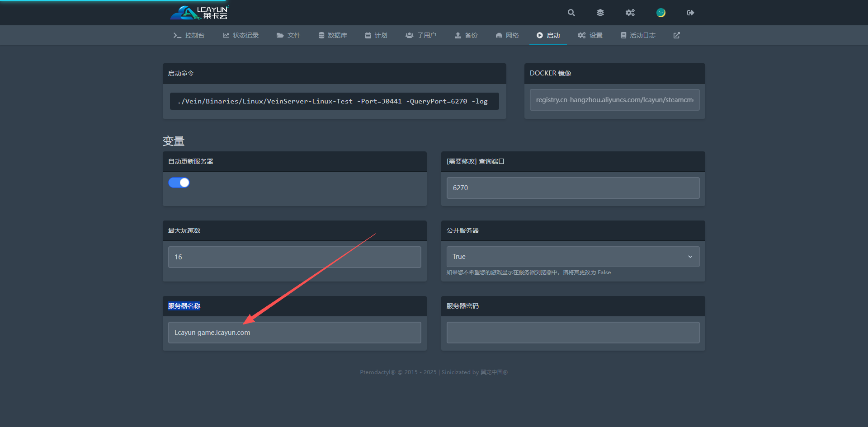The width and height of the screenshot is (868, 427).
Task: Open the server list layers icon
Action: (x=600, y=13)
